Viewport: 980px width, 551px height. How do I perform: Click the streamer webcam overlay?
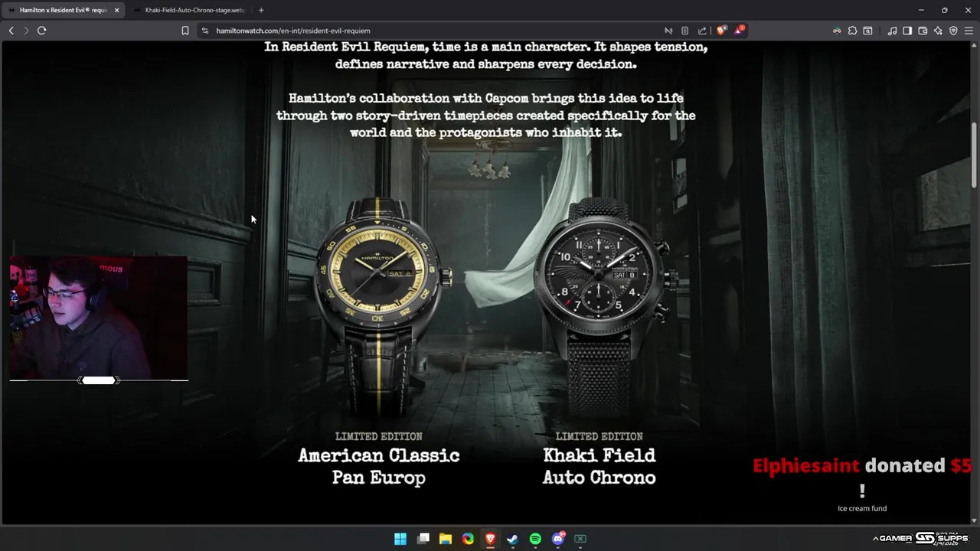tap(99, 318)
